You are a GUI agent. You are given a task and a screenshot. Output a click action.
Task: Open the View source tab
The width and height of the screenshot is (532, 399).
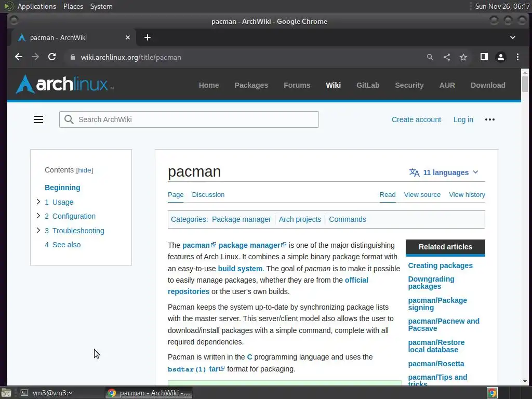422,195
